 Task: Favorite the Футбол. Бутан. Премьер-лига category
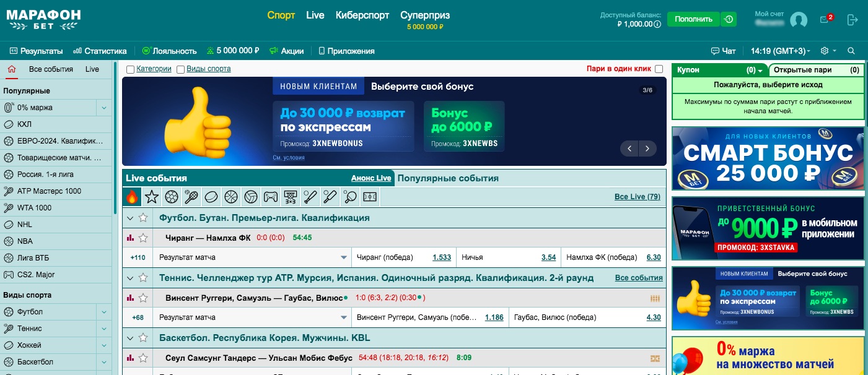tap(143, 218)
